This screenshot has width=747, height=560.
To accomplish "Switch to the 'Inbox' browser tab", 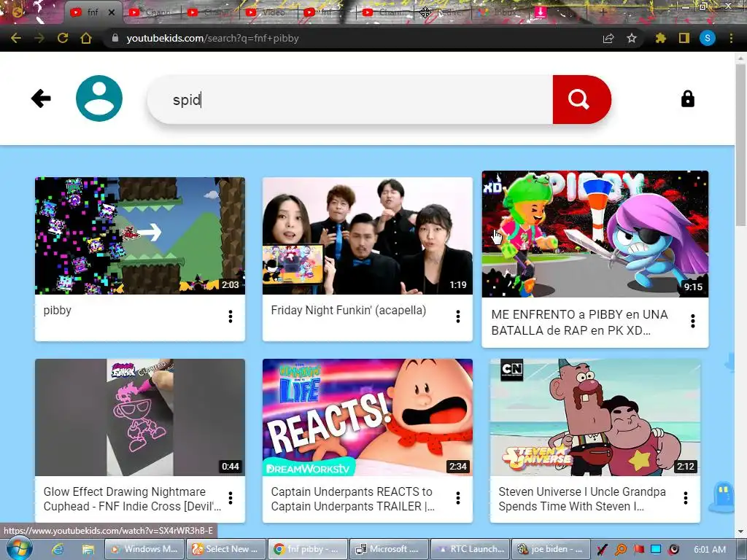I will [500, 12].
